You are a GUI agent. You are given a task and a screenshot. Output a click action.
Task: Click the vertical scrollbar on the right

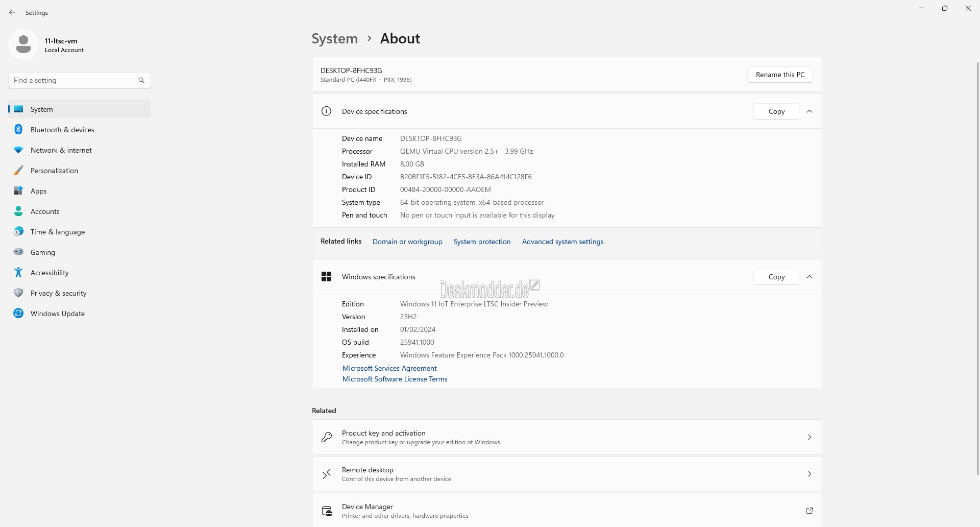point(977,268)
